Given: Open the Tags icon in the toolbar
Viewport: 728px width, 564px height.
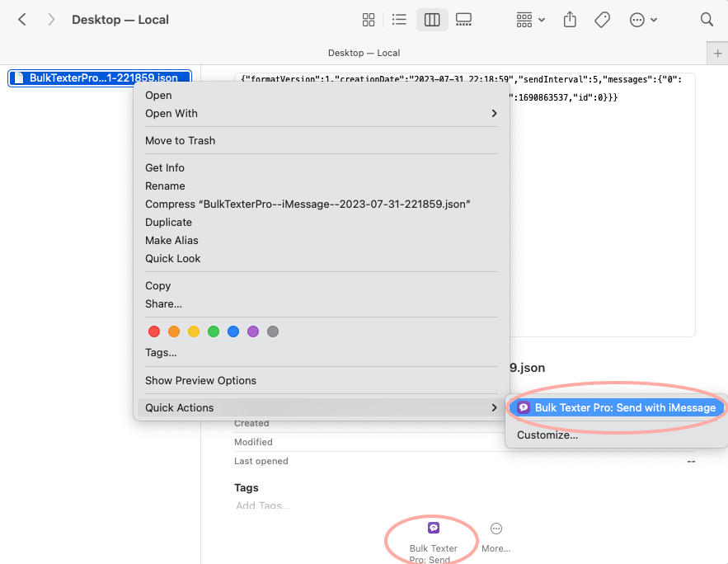Looking at the screenshot, I should coord(602,19).
